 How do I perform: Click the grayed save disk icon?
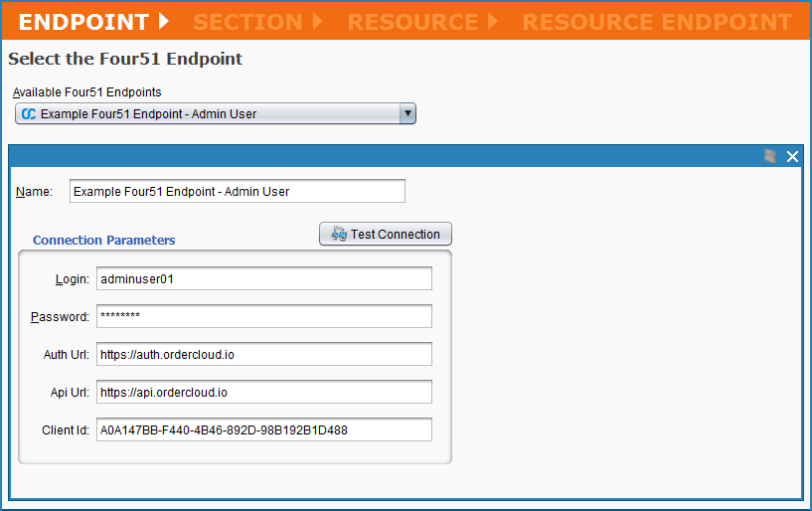(770, 156)
